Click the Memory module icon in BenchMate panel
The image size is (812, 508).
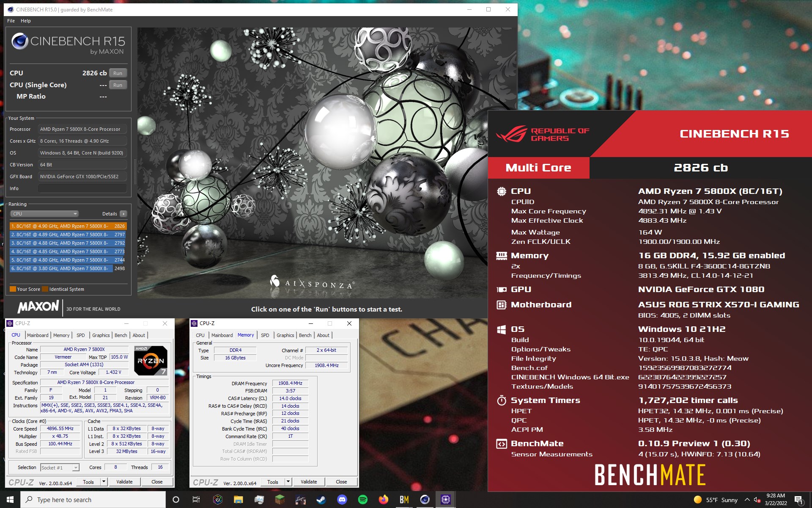[x=502, y=256]
